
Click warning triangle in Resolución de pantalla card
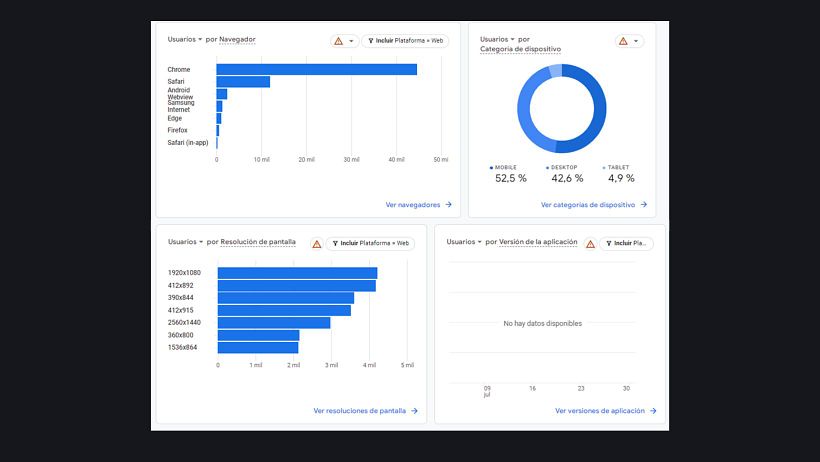(316, 243)
